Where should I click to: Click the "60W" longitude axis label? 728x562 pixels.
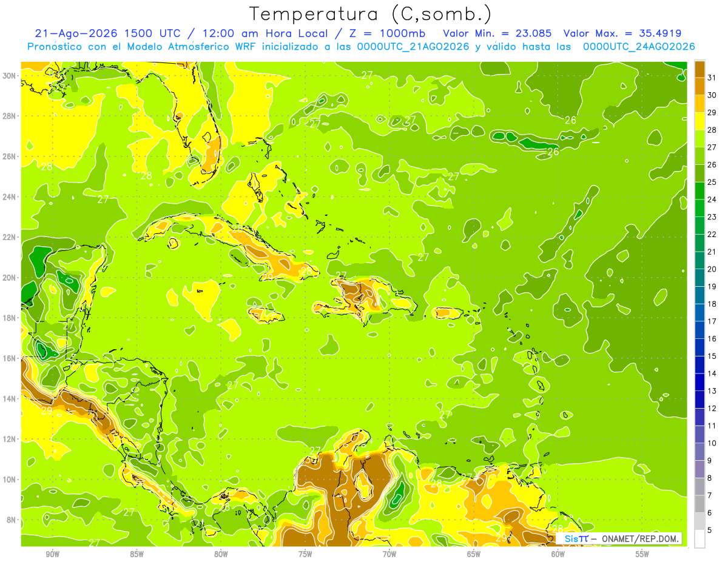tap(558, 554)
